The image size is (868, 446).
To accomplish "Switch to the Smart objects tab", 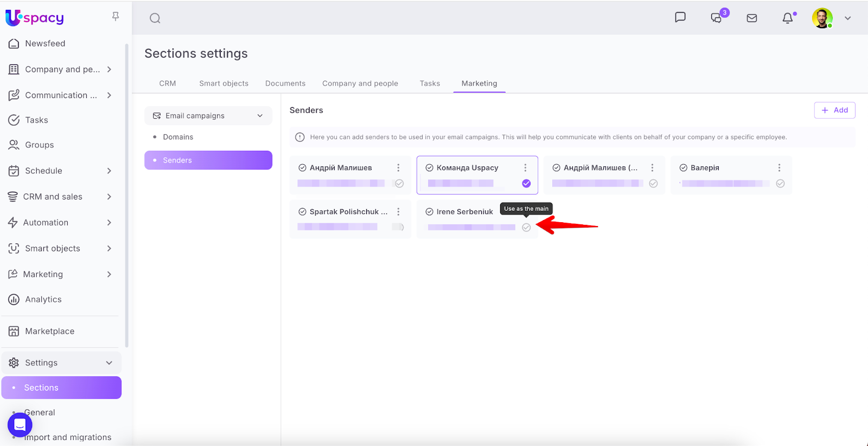I will point(224,83).
